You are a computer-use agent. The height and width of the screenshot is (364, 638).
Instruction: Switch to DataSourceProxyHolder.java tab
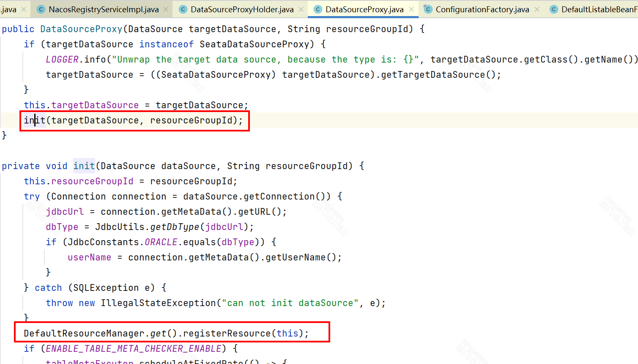[242, 9]
